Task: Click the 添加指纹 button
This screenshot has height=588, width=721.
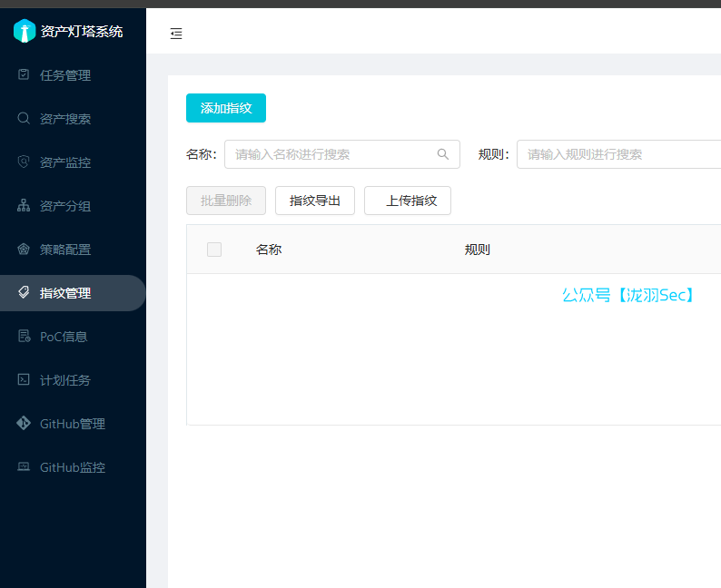Action: [x=226, y=108]
